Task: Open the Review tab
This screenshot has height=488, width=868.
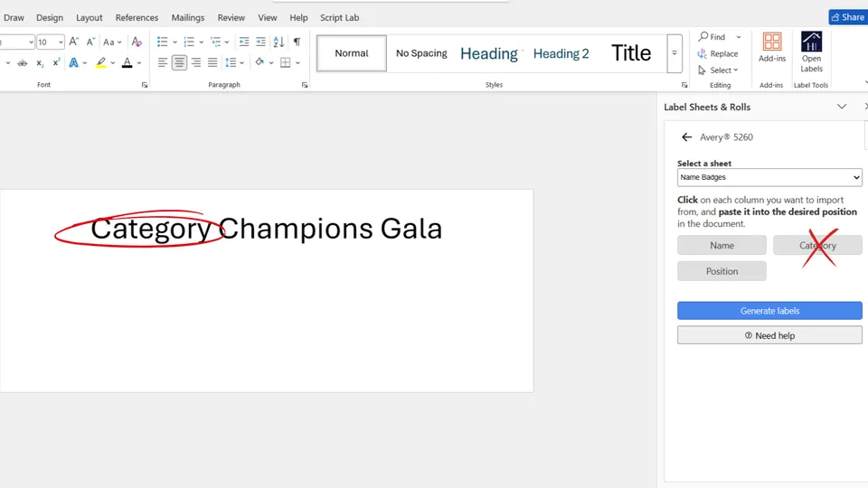Action: click(231, 18)
